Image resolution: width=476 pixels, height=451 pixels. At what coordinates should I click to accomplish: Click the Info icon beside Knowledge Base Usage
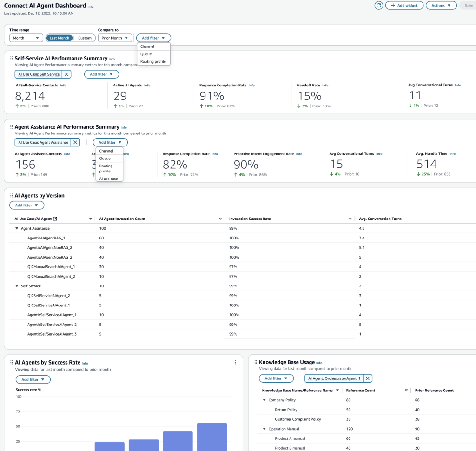coord(318,362)
